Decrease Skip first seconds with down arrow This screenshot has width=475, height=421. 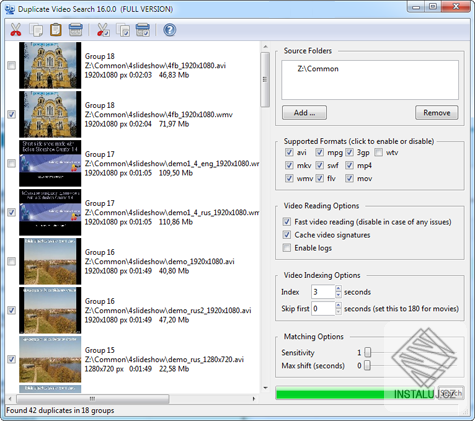[338, 312]
